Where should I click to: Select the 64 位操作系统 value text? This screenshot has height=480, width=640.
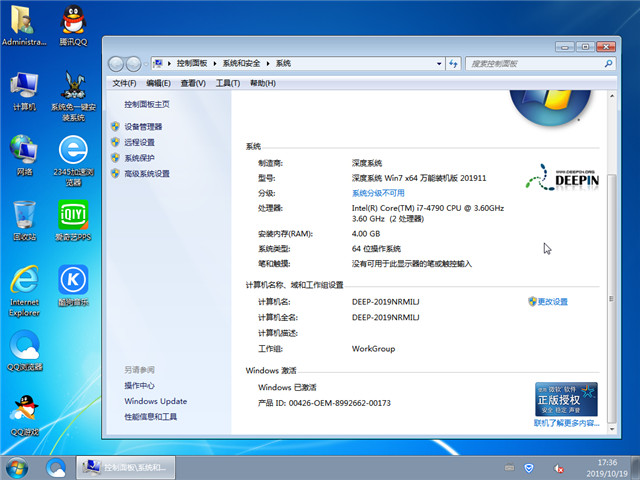376,249
